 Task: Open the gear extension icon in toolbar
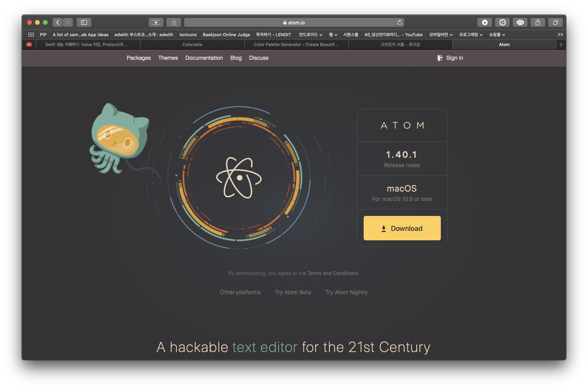click(x=502, y=22)
